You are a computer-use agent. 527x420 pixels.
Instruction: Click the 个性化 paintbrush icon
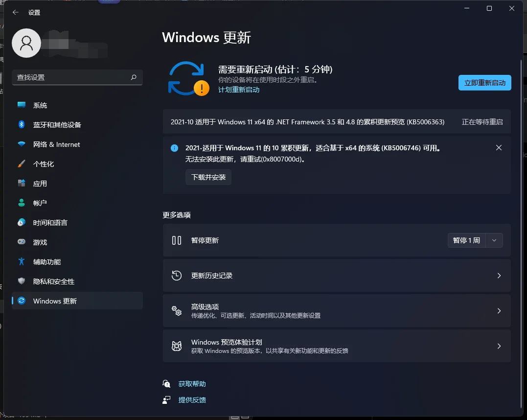pos(22,164)
